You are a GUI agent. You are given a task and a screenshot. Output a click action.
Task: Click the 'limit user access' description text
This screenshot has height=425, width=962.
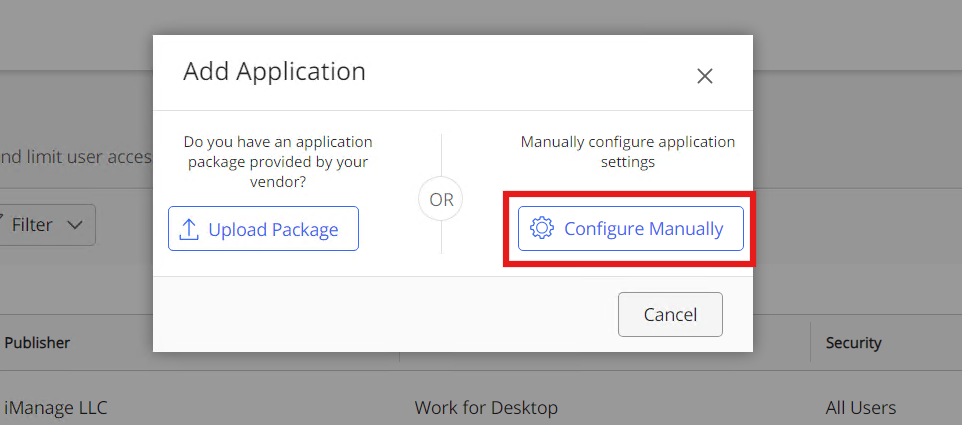tap(76, 156)
